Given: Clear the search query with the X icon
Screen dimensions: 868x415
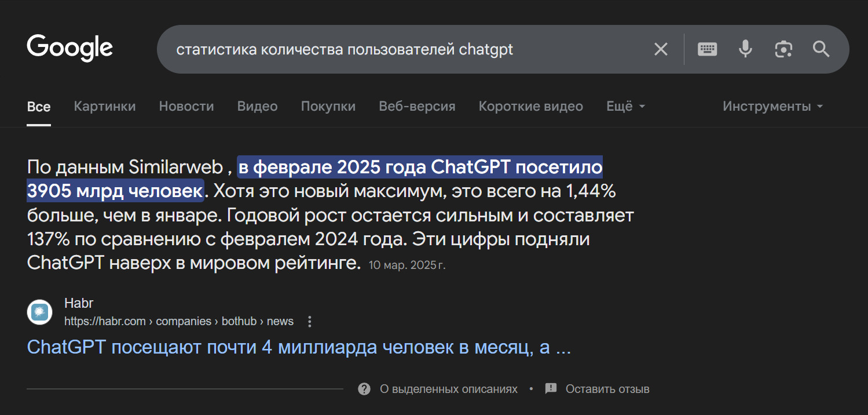Looking at the screenshot, I should 661,49.
